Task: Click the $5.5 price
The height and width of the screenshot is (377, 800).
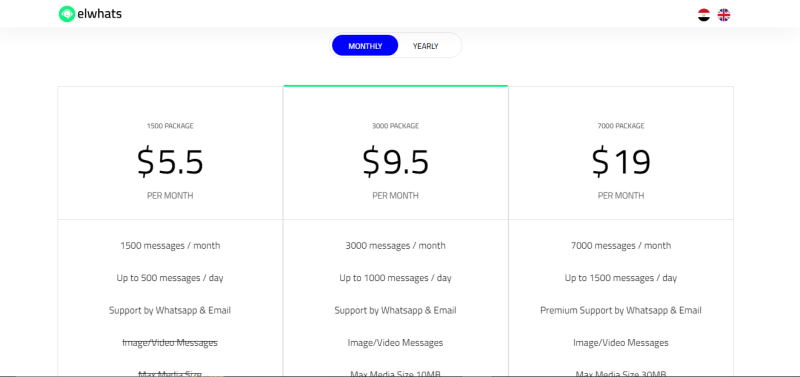Action: [x=170, y=161]
